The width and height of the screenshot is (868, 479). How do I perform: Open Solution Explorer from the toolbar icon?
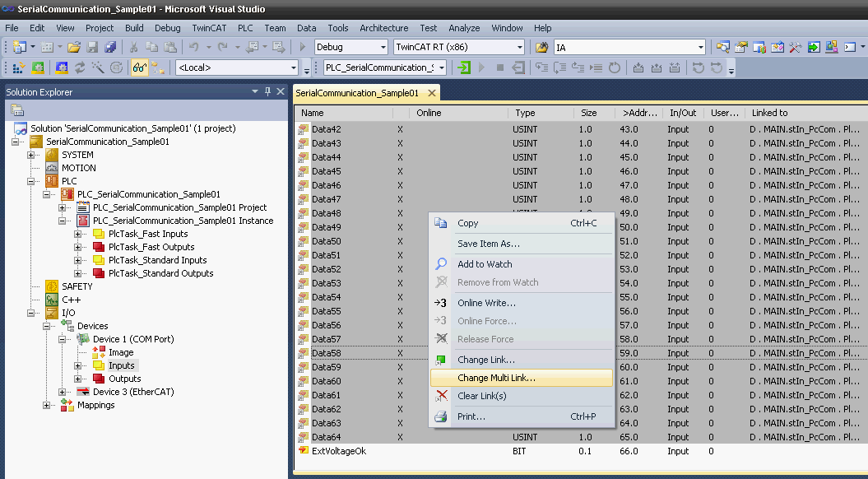(x=723, y=47)
